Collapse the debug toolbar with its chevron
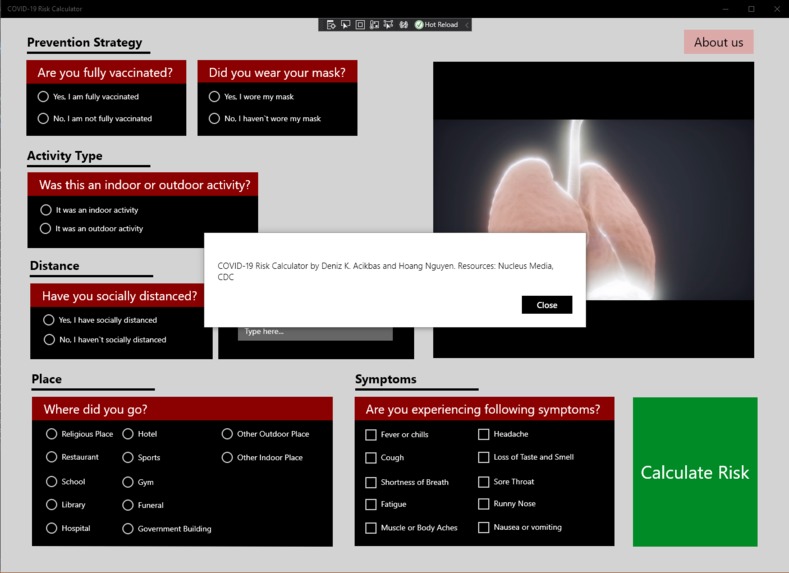 pyautogui.click(x=466, y=25)
